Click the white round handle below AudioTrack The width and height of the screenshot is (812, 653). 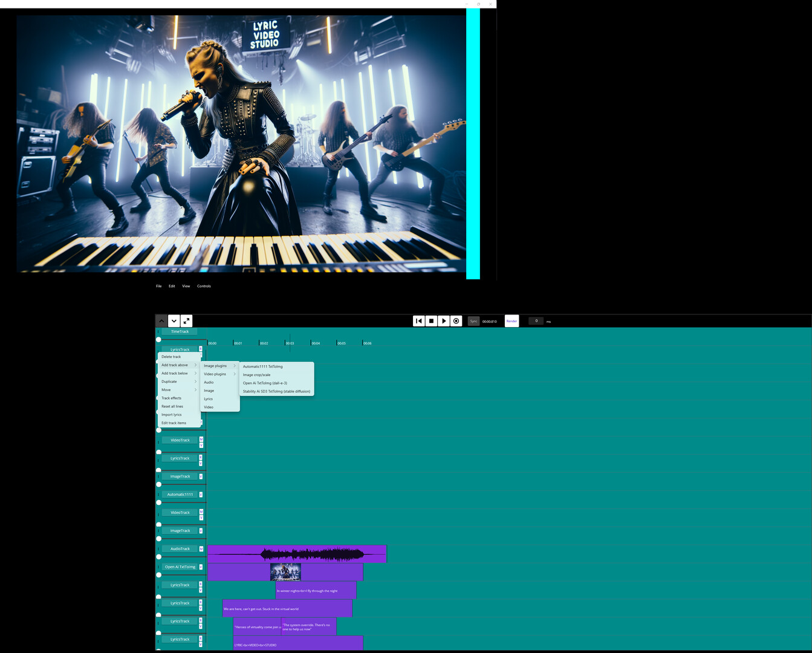coord(159,557)
